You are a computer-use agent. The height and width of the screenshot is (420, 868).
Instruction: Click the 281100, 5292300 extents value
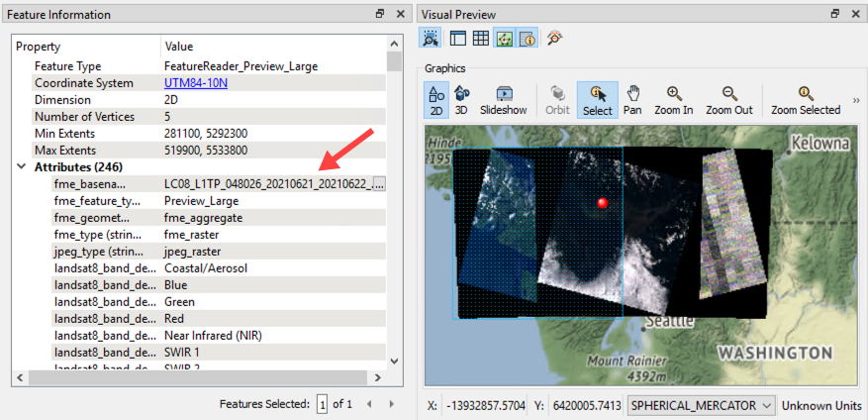[x=206, y=134]
